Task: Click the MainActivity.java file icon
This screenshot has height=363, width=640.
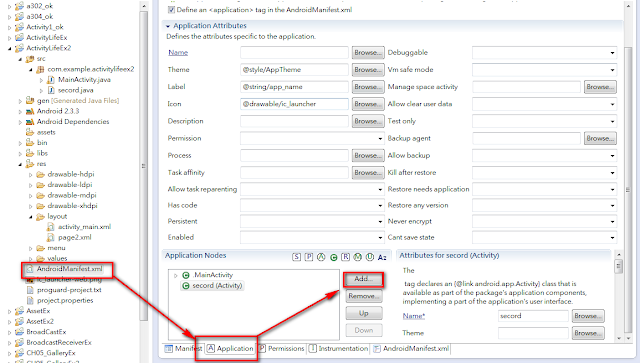Action: coord(51,80)
